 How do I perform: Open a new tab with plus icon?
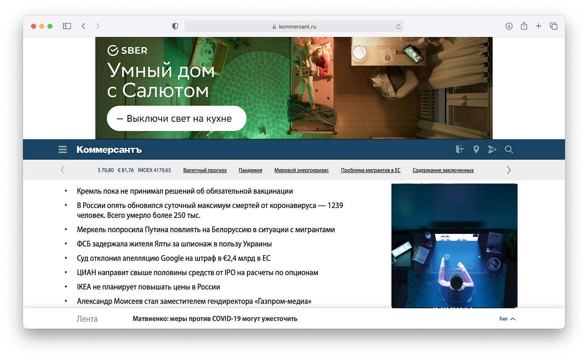pyautogui.click(x=538, y=26)
